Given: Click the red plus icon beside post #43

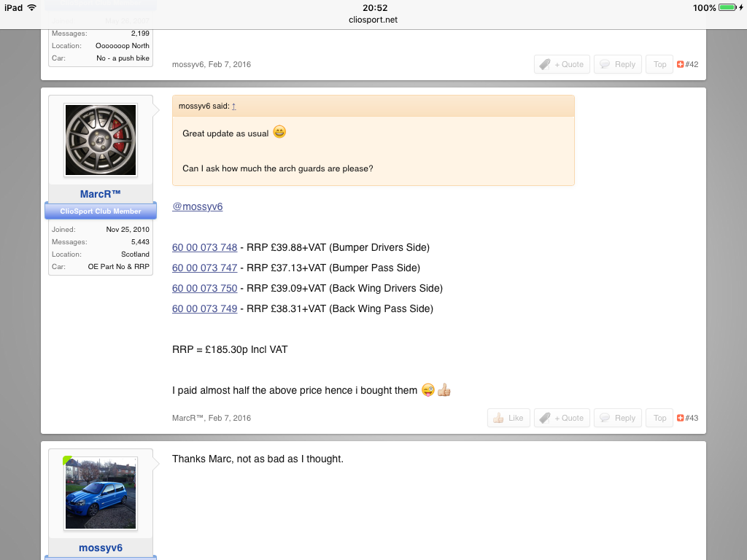Looking at the screenshot, I should (x=680, y=418).
